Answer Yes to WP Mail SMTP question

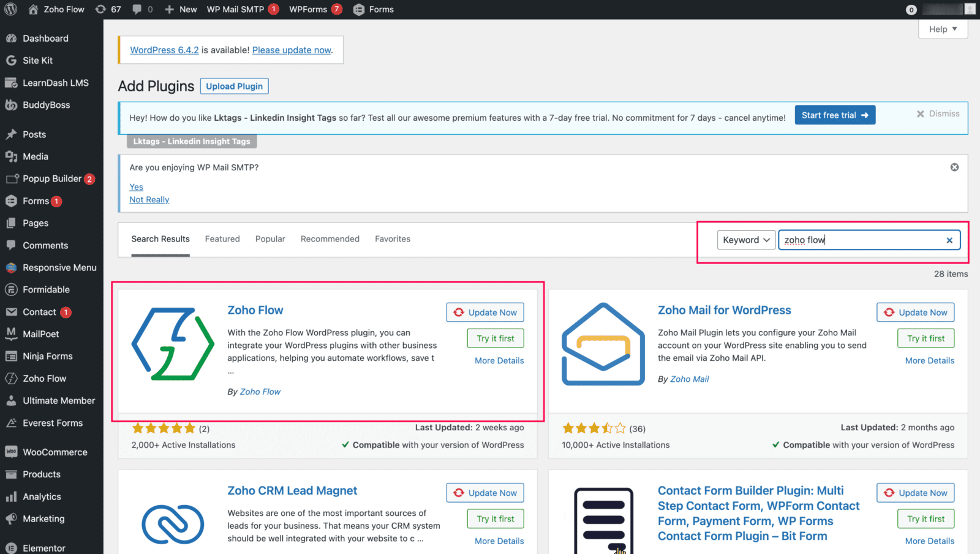point(136,187)
